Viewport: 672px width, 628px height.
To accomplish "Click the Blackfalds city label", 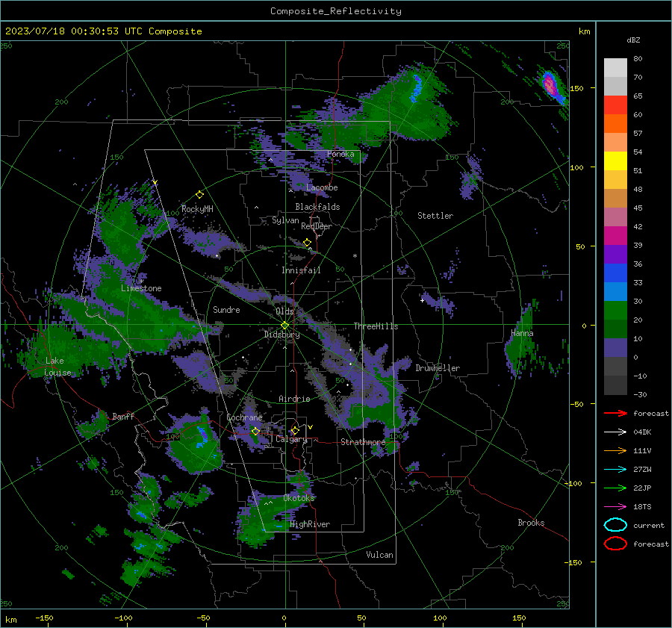I will pyautogui.click(x=317, y=207).
